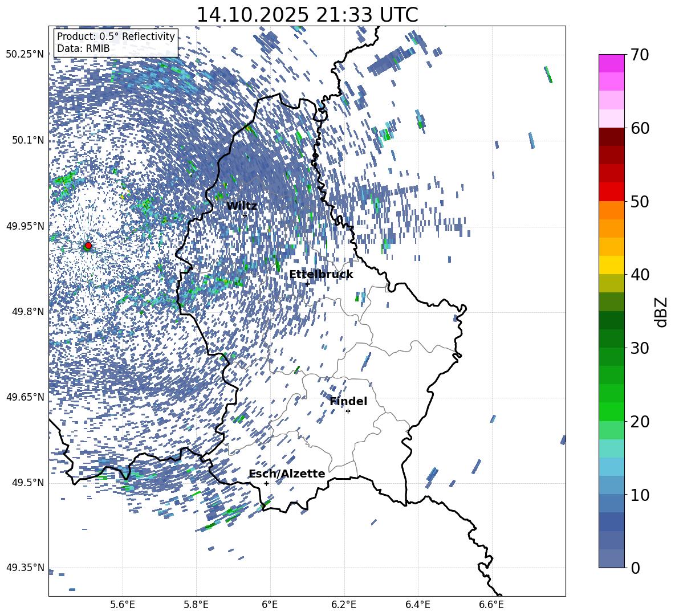Click the red radar site marker

pos(88,246)
